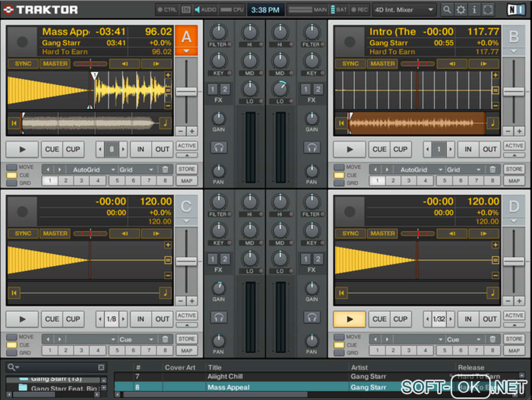Click the note icon in deck B stripe
532x400 pixels.
[x=493, y=123]
